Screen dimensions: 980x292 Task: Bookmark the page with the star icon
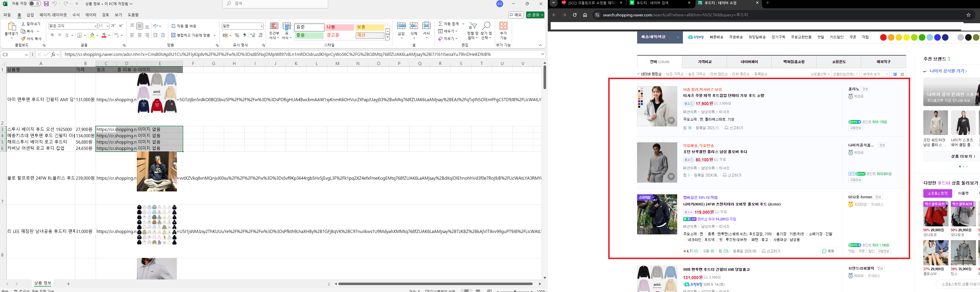point(969,15)
